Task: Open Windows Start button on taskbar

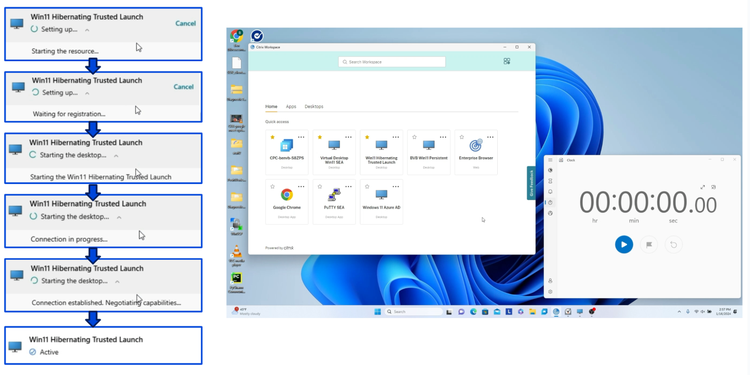Action: point(377,312)
